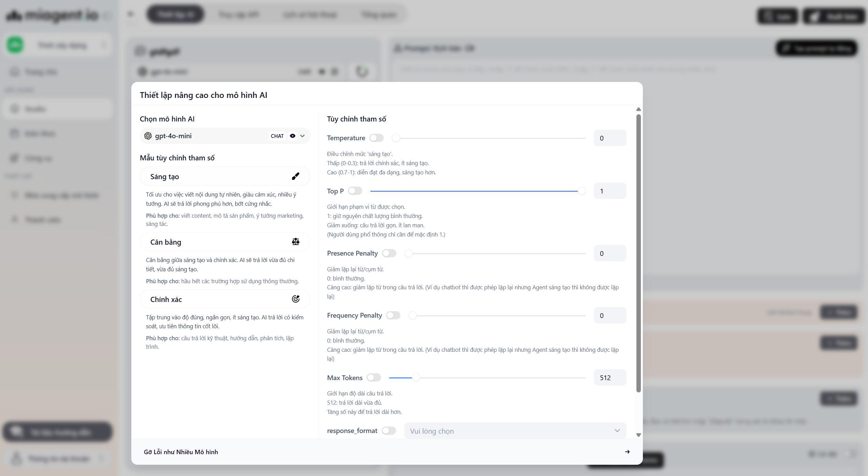Click the balance scale icon on Cân bằng
Image resolution: width=868 pixels, height=476 pixels.
coord(295,242)
